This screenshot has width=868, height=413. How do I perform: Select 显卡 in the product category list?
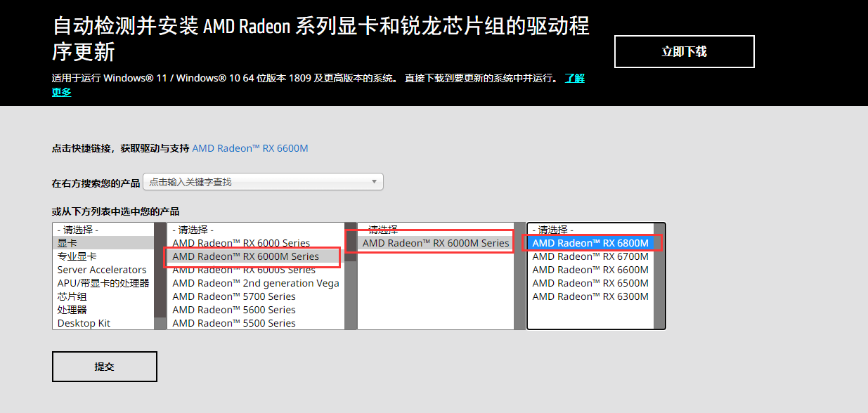point(103,243)
